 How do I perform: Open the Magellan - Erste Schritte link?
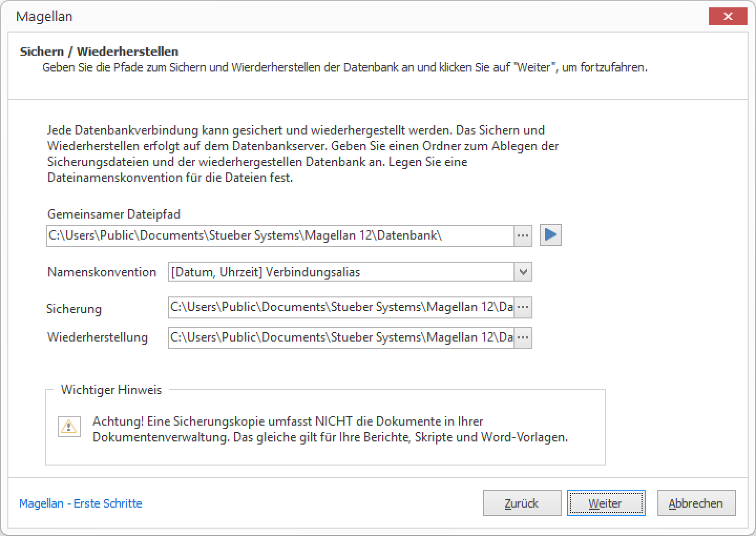pos(81,503)
